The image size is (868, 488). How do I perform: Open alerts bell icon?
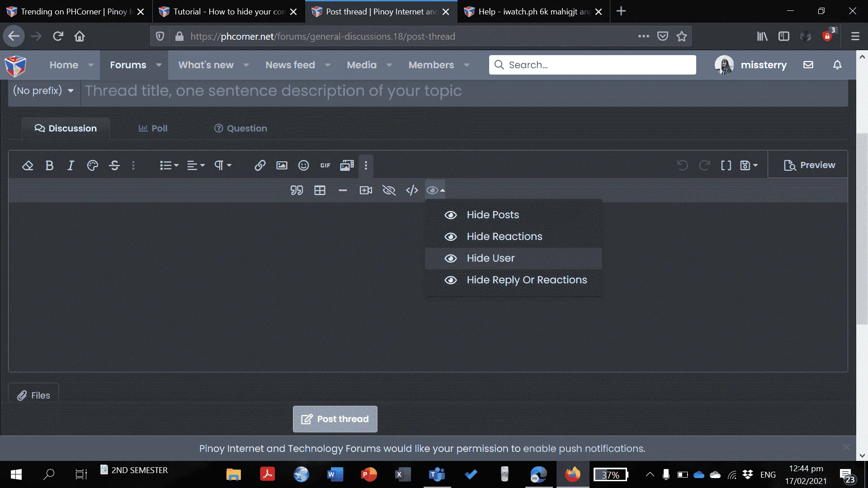(837, 65)
